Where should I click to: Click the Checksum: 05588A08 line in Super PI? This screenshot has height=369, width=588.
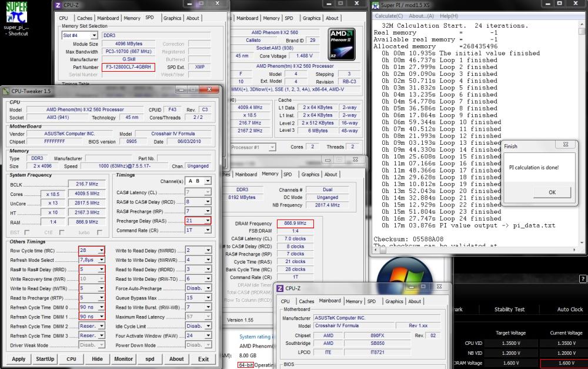click(x=409, y=239)
